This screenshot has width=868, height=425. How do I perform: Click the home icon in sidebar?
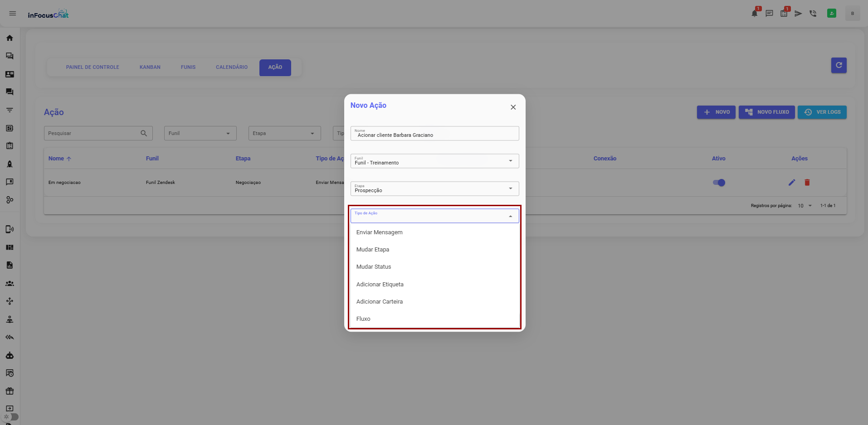tap(10, 38)
